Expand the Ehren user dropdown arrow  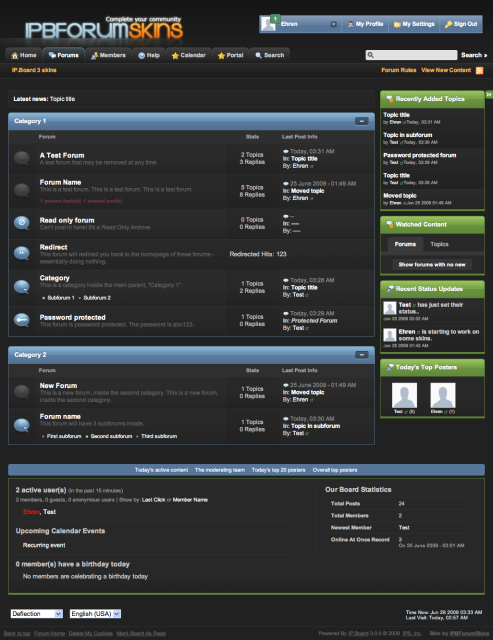click(x=333, y=24)
